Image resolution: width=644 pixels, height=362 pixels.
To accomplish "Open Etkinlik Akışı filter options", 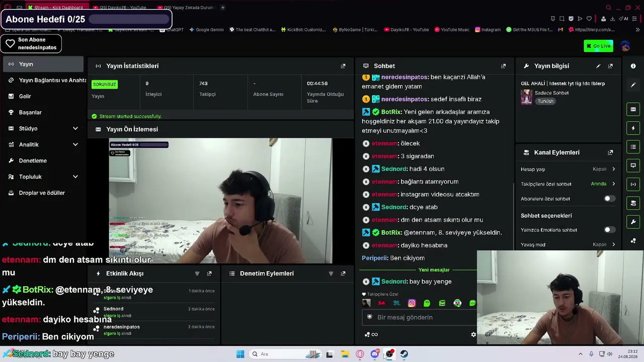I will pos(197,274).
